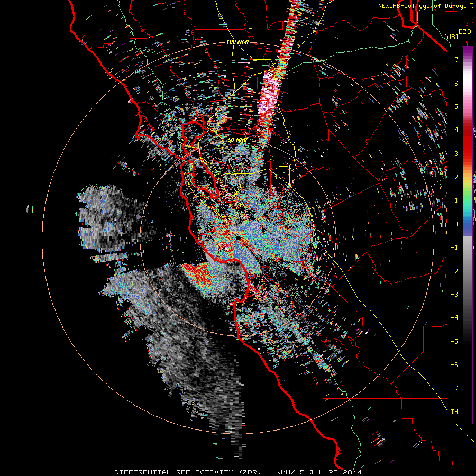The height and width of the screenshot is (476, 476).
Task: Click the 7 value on the dB scale
Action: click(x=456, y=59)
